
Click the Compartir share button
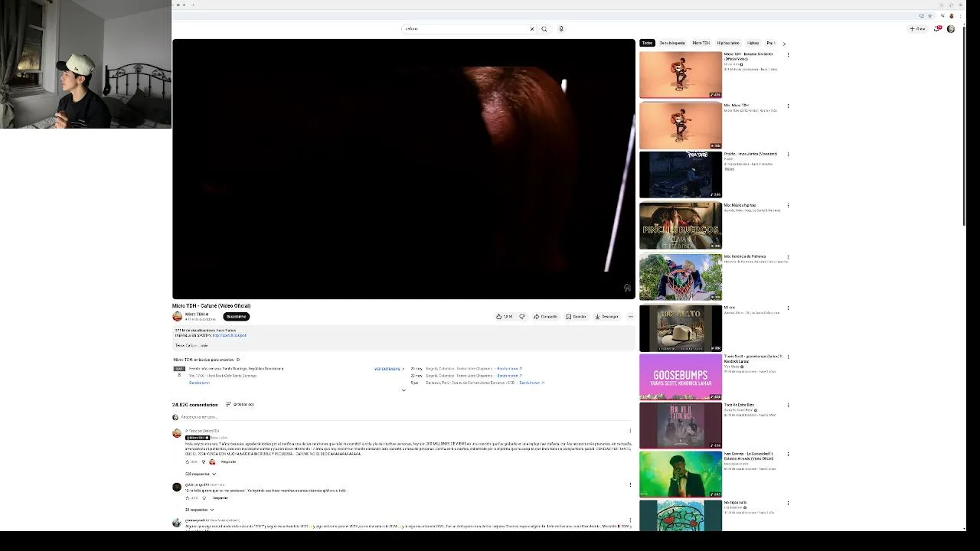coord(546,316)
